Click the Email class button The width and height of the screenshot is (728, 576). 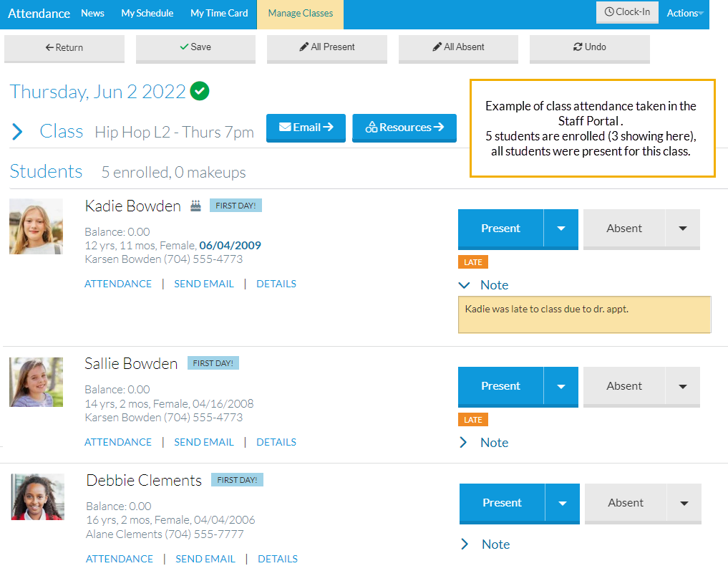tap(306, 128)
